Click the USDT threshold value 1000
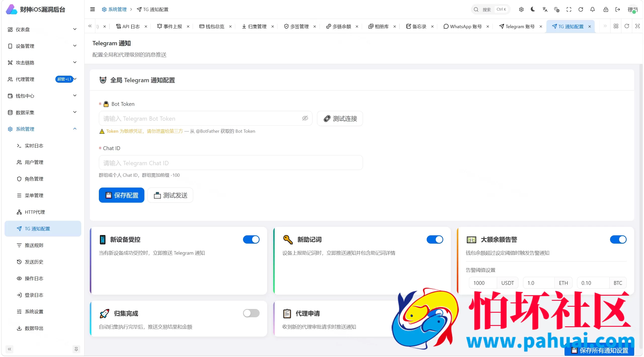Image resolution: width=644 pixels, height=357 pixels. [x=483, y=283]
